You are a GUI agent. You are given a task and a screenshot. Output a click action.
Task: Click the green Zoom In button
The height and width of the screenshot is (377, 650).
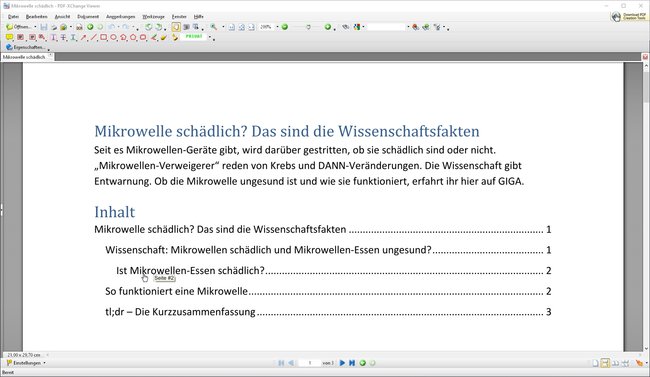327,27
